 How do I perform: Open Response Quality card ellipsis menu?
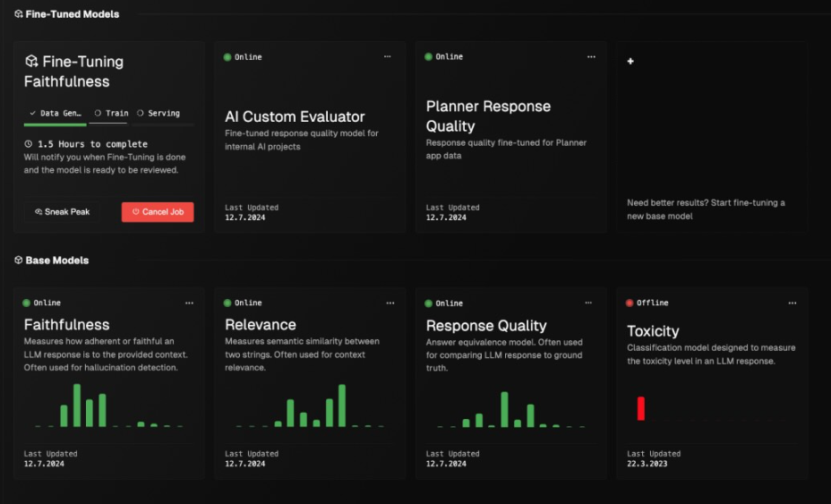588,303
